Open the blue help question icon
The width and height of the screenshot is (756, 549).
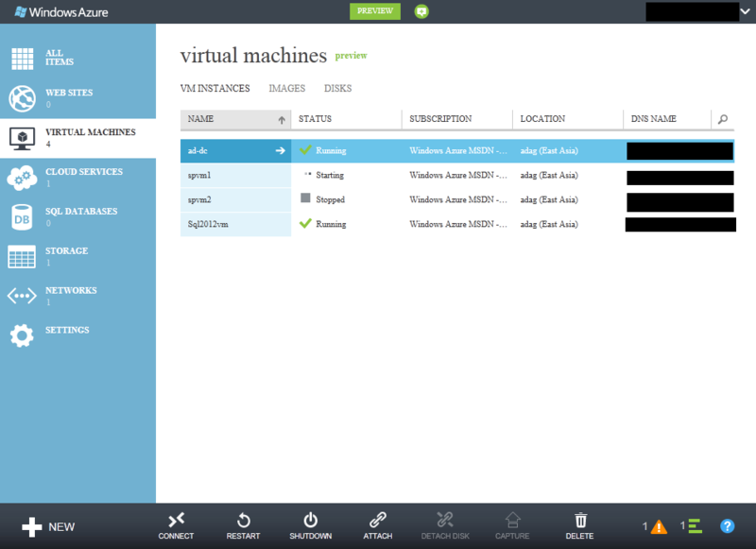[727, 526]
